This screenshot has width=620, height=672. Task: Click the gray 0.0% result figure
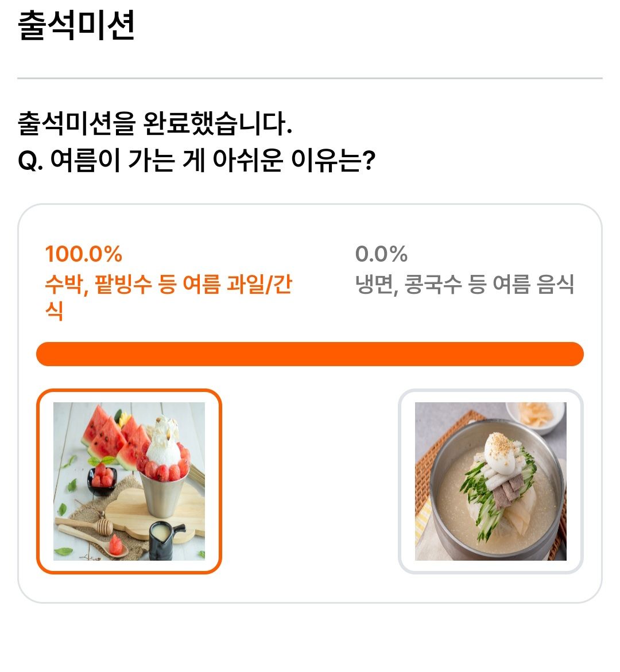381,254
